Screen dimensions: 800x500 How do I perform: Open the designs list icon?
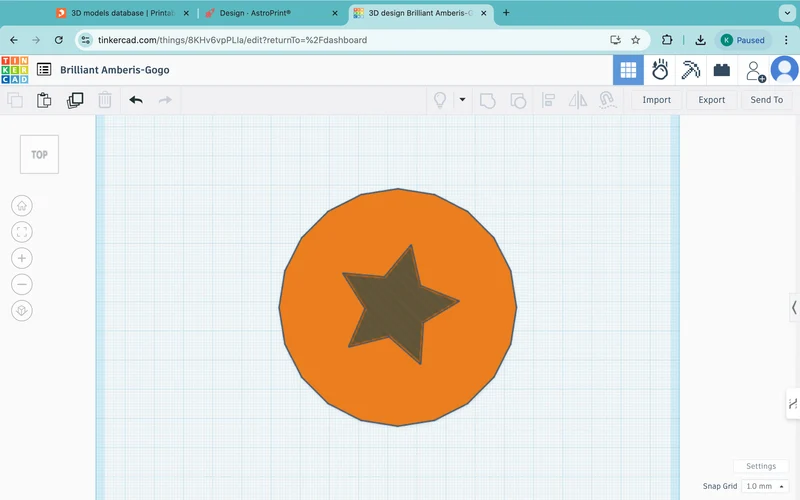44,69
